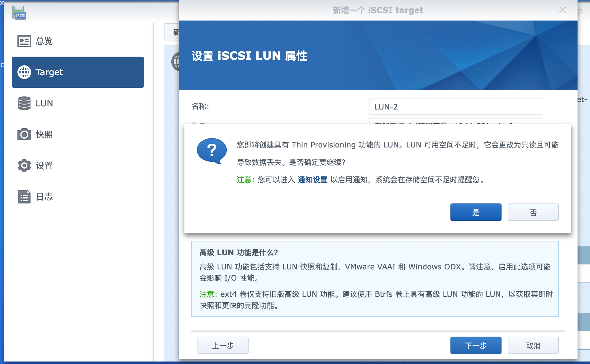590x364 pixels.
Task: Click the 名称 field containing LUN-2
Action: click(x=455, y=107)
